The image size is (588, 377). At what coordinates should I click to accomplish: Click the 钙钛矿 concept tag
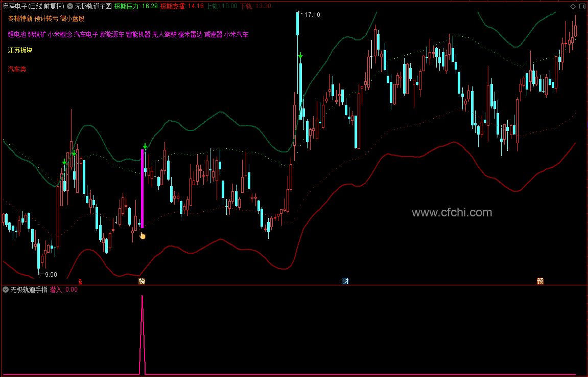point(37,35)
